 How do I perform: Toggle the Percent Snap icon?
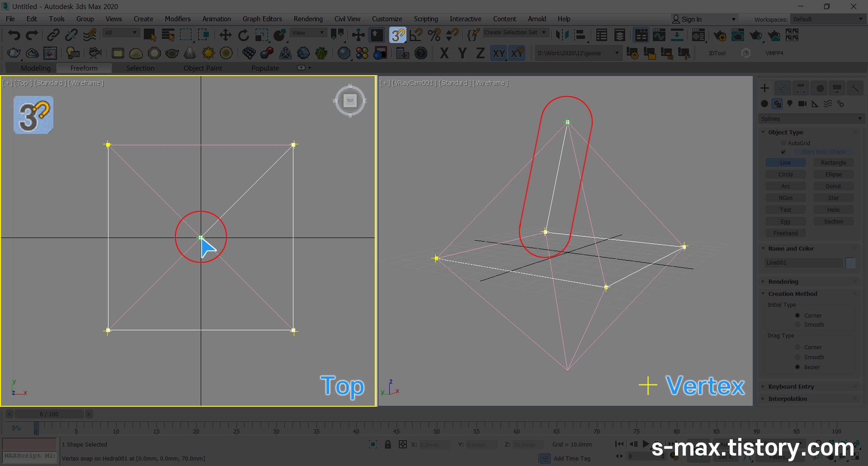coord(434,35)
